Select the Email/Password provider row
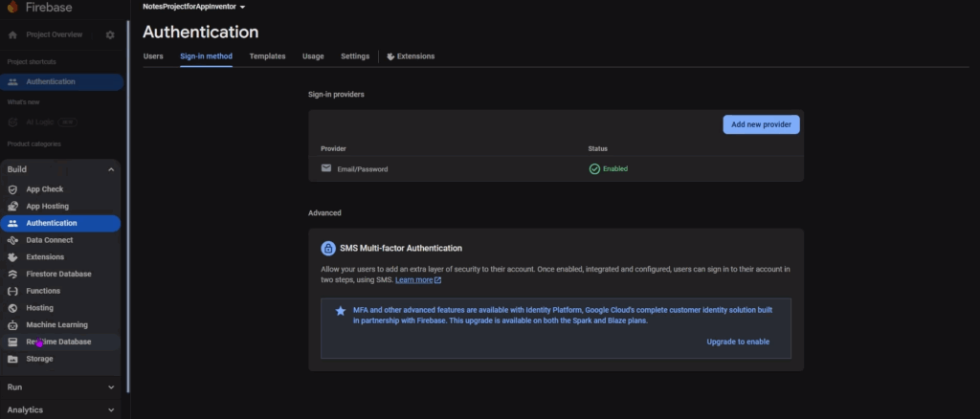This screenshot has height=419, width=980. pyautogui.click(x=555, y=168)
